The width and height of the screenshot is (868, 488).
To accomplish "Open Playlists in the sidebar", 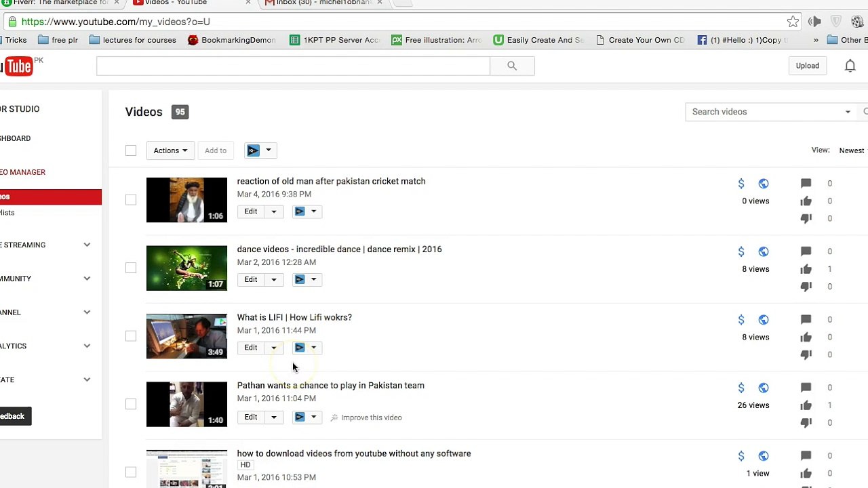I will pos(7,213).
